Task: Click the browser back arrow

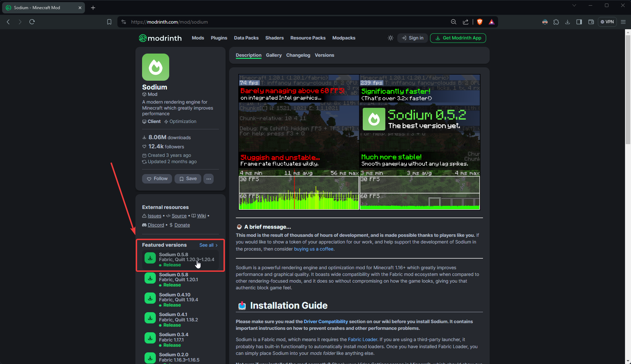Action: (x=8, y=22)
